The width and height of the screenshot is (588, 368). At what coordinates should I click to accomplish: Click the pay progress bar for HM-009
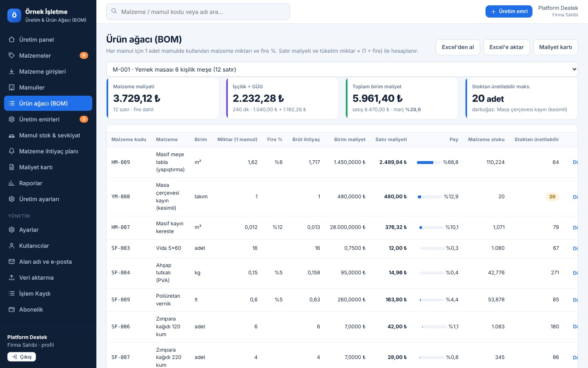[x=429, y=163]
